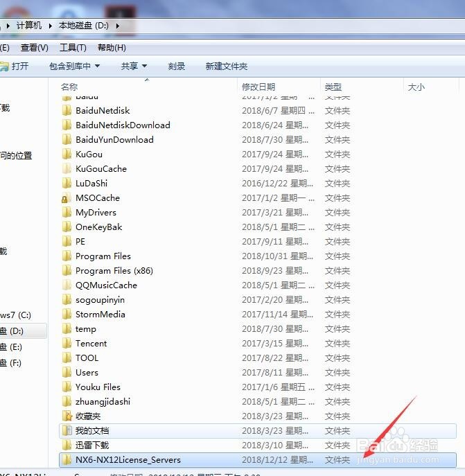Click the BaiduNetdisk folder icon
The height and width of the screenshot is (476, 465).
pyautogui.click(x=67, y=110)
